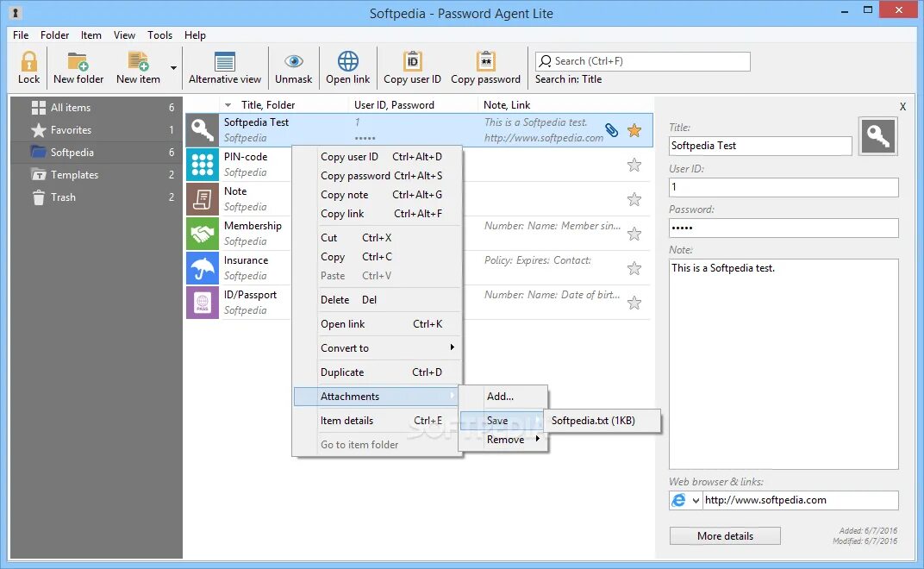Open the Tools menu
Screen dimensions: 924x569
[159, 35]
